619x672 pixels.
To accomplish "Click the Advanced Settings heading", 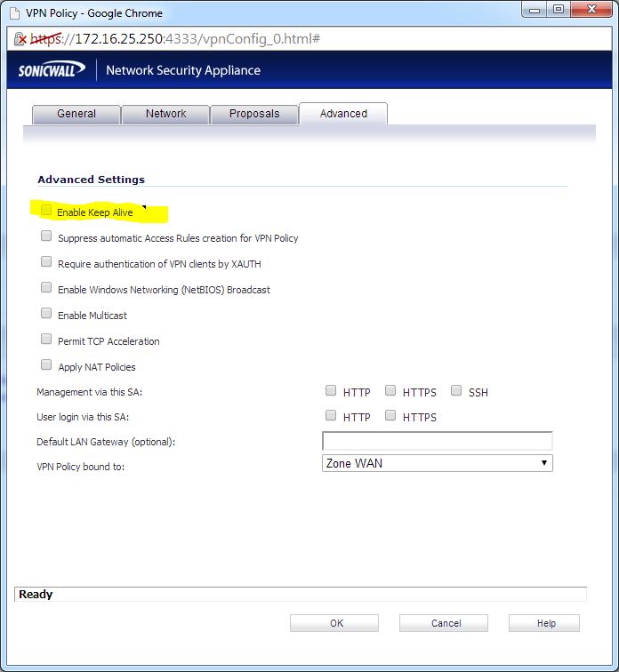I will pos(92,180).
